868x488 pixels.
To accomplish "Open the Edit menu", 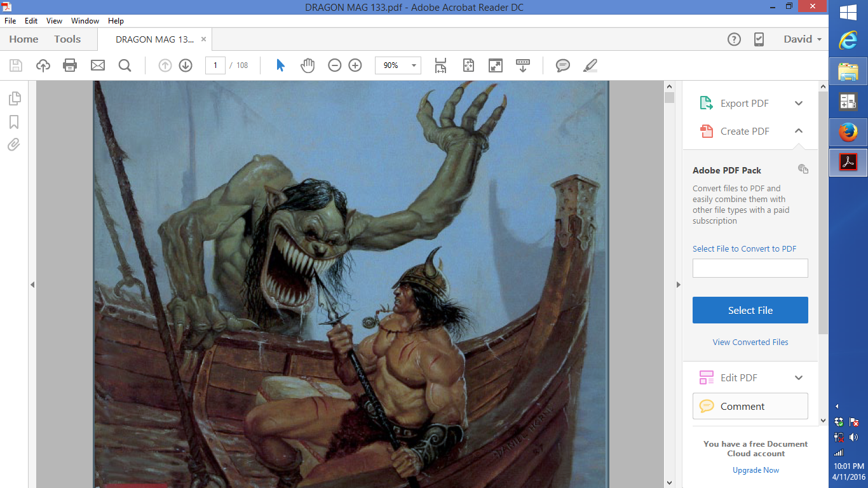I will coord(31,21).
